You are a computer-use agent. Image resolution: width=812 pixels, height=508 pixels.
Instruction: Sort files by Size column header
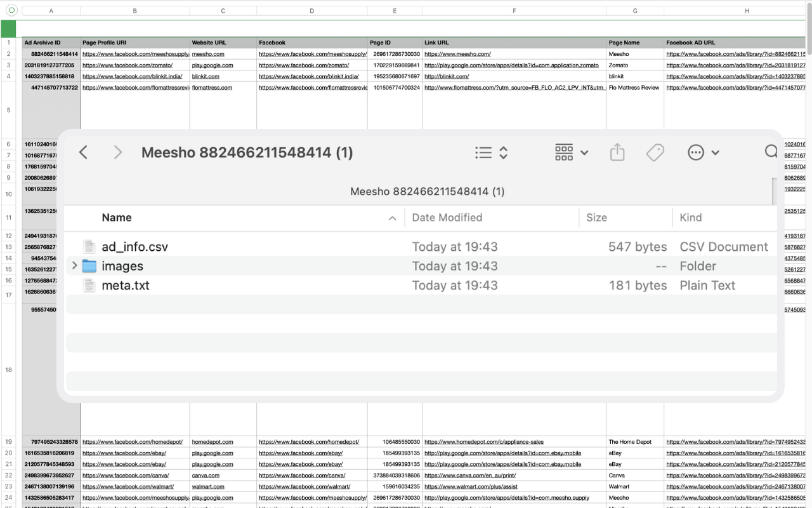click(596, 217)
